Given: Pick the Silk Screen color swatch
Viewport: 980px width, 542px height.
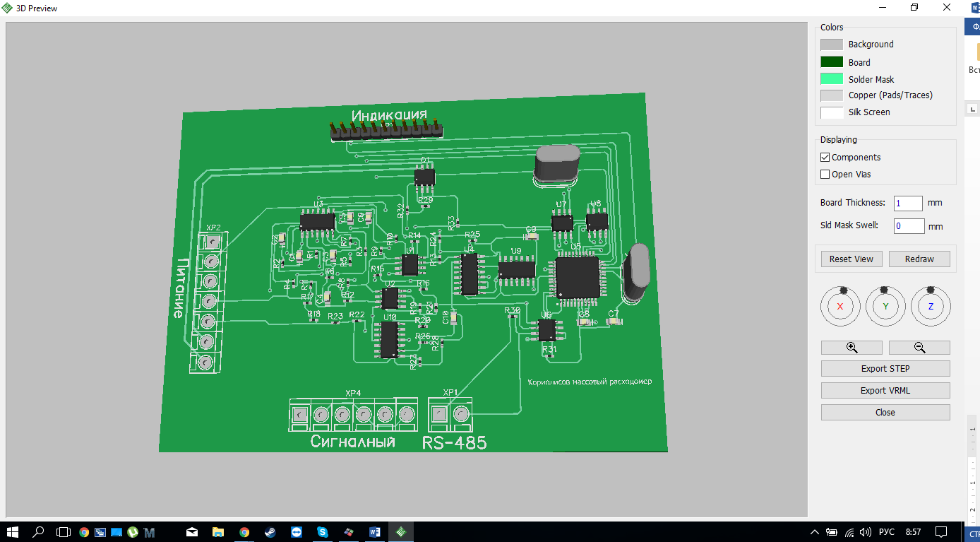Looking at the screenshot, I should click(x=832, y=112).
